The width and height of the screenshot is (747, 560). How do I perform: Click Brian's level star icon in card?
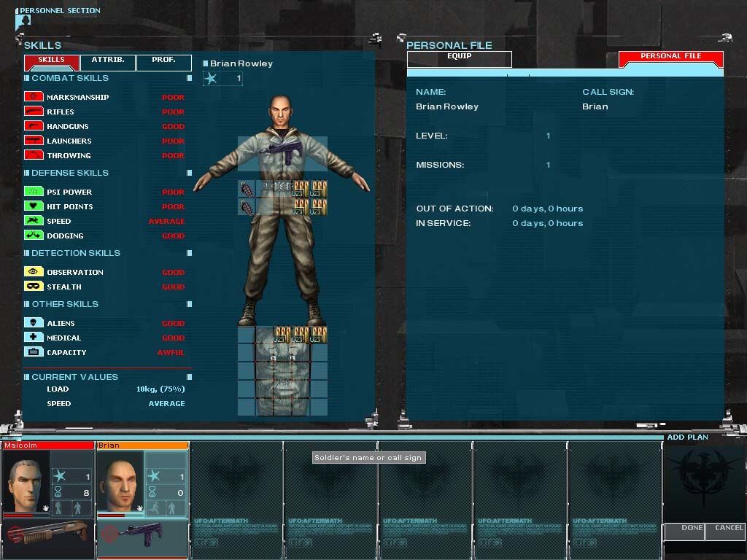[153, 475]
